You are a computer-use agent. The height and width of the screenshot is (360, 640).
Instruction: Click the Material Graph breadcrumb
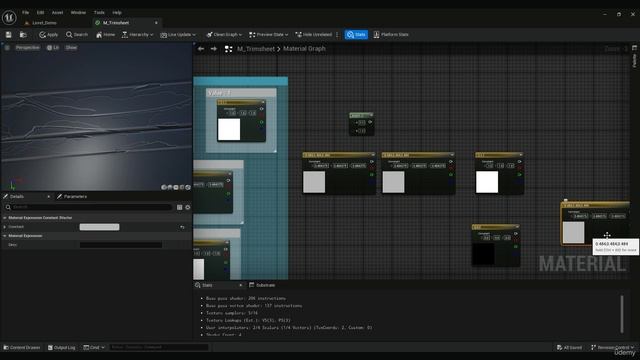point(304,49)
